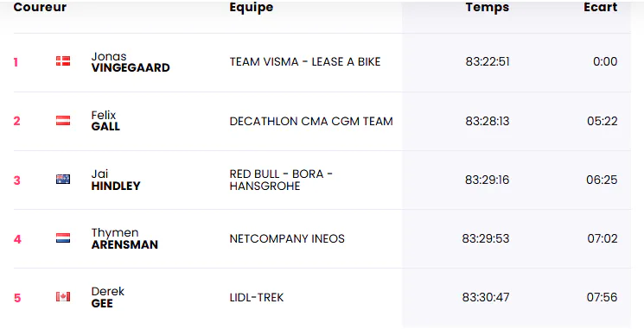Click the Danish flag icon beside Vingegaard
The image size is (644, 329).
(63, 61)
